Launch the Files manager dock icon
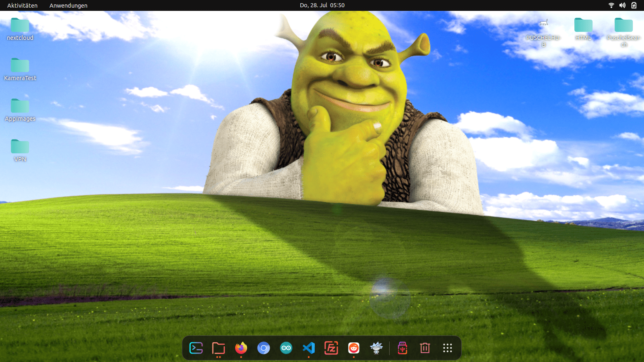 click(x=219, y=348)
